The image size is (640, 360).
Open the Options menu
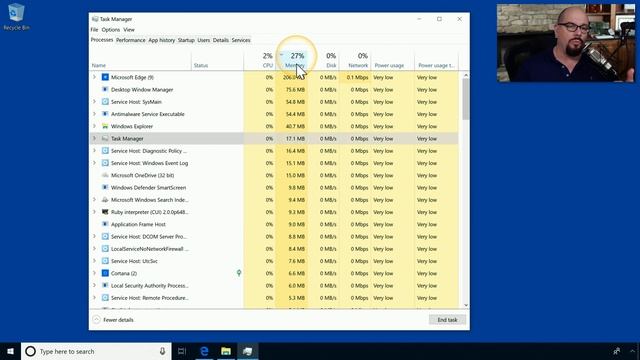tap(111, 30)
